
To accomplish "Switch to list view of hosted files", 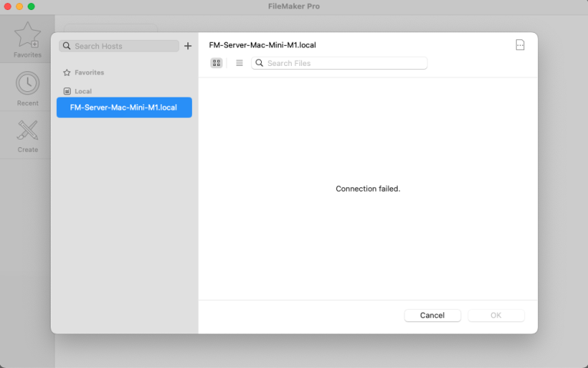I will coord(239,63).
